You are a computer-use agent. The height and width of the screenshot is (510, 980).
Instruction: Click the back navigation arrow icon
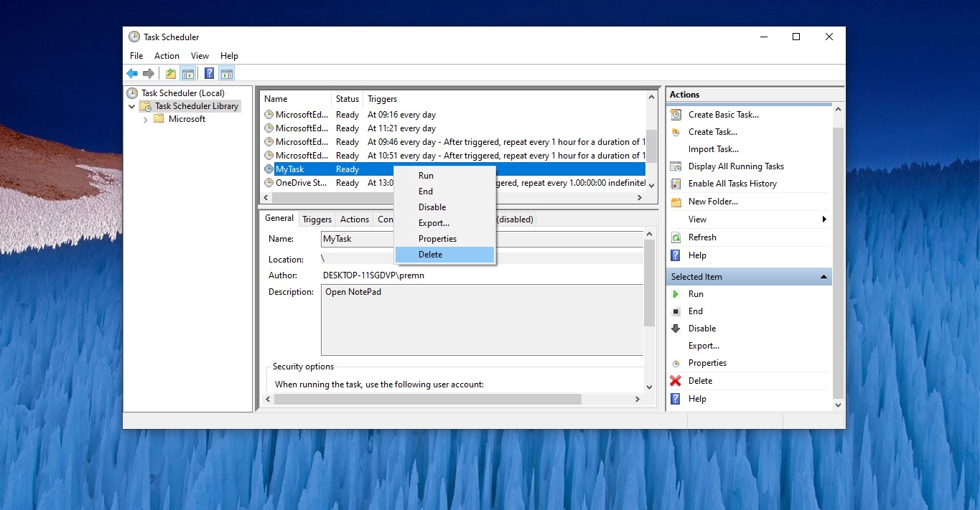pyautogui.click(x=131, y=72)
